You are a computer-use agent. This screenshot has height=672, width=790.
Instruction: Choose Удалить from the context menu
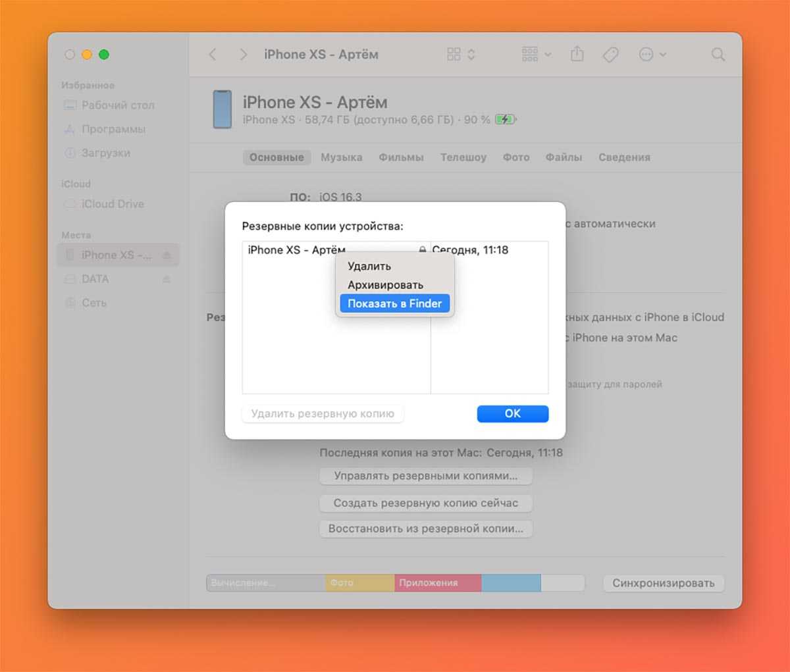click(369, 266)
